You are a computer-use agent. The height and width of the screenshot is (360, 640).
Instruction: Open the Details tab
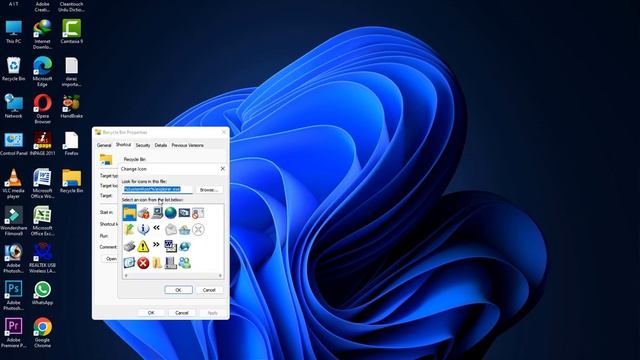(x=161, y=145)
